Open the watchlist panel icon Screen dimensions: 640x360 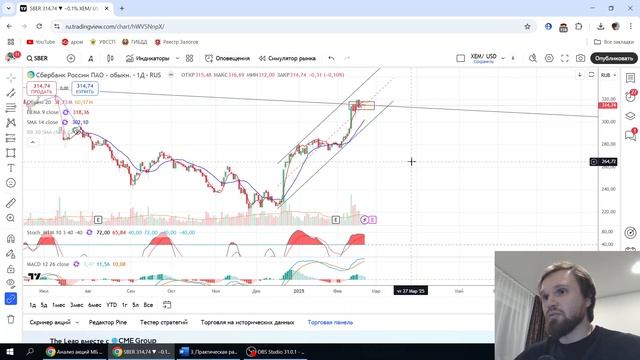(x=630, y=78)
